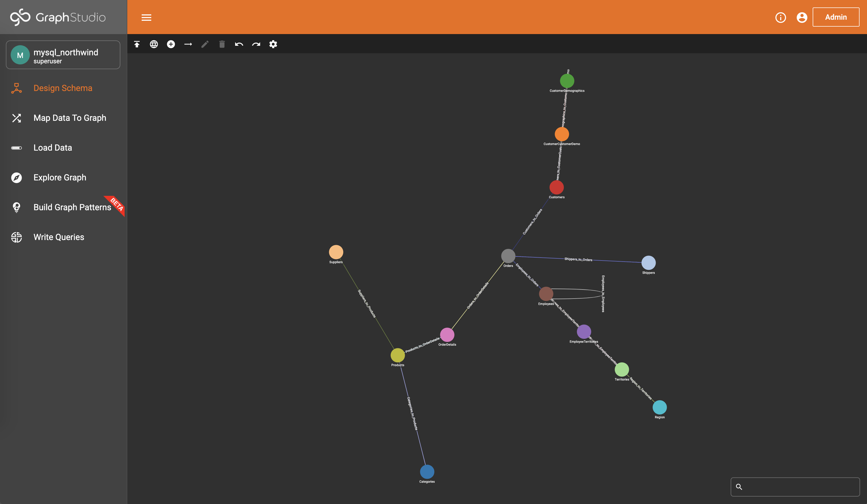The image size is (867, 504).
Task: Publish the schema using the upload icon
Action: 137,44
